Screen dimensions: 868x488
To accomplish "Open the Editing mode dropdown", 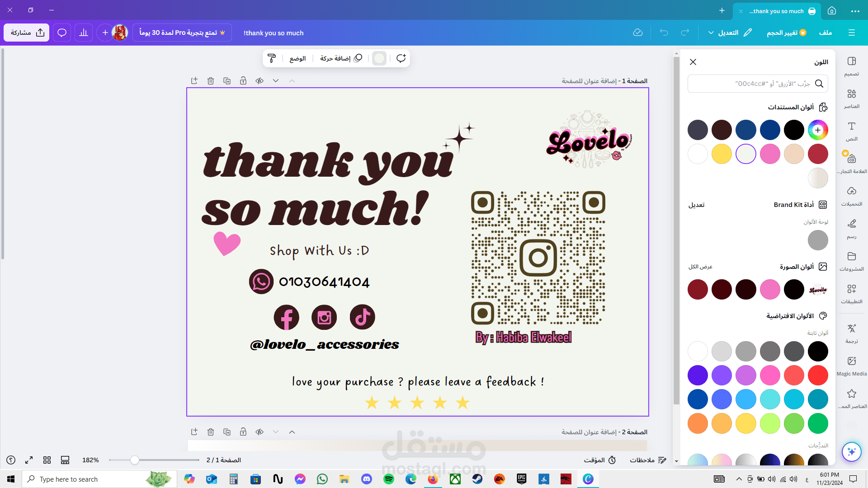I will point(730,33).
